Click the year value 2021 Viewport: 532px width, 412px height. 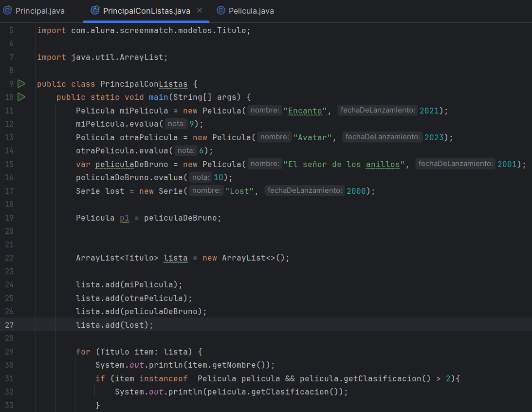point(429,111)
